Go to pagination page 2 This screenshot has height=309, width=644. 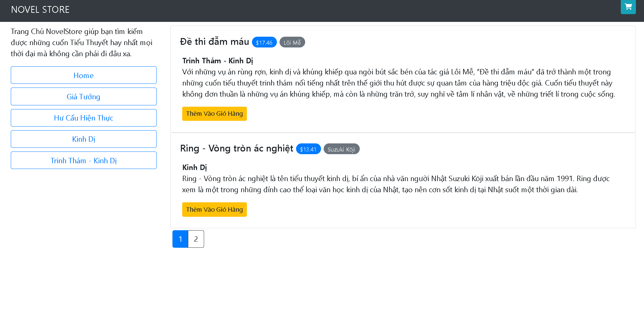[x=196, y=239]
